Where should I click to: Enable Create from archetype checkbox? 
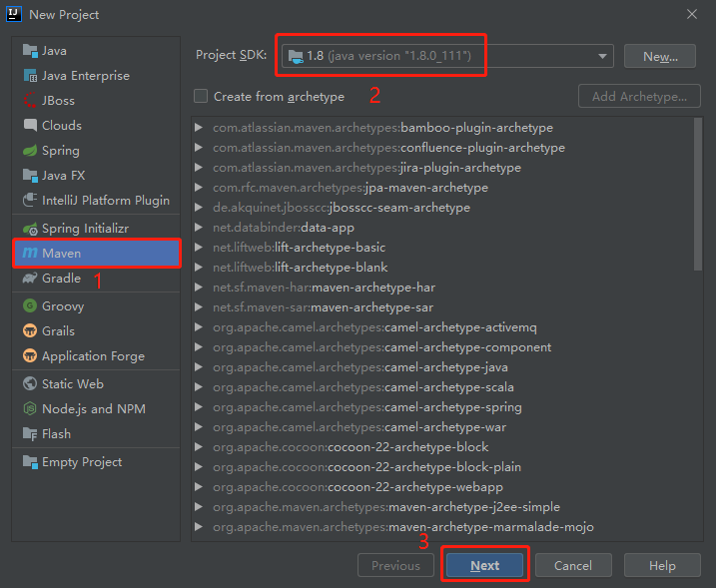click(201, 96)
